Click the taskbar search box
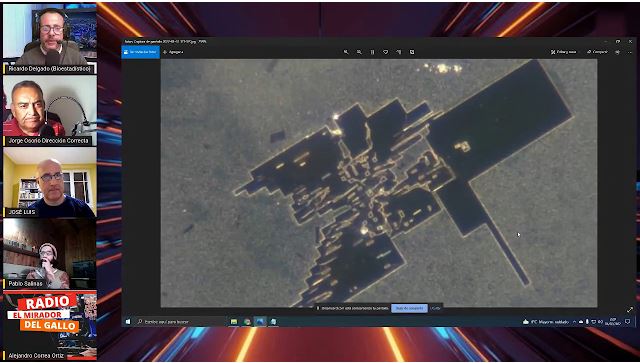Viewport: 640px width, 363px height. pyautogui.click(x=180, y=322)
